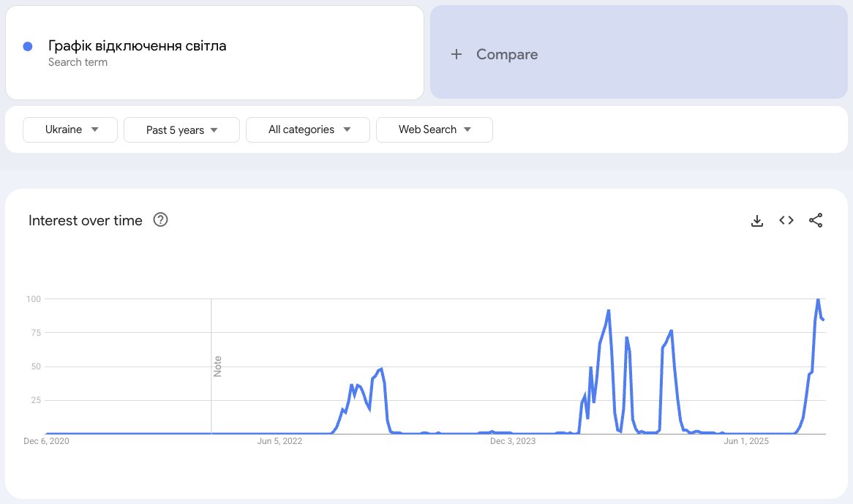This screenshot has height=504, width=853.
Task: Add a comparison term via Compare
Action: click(x=639, y=52)
